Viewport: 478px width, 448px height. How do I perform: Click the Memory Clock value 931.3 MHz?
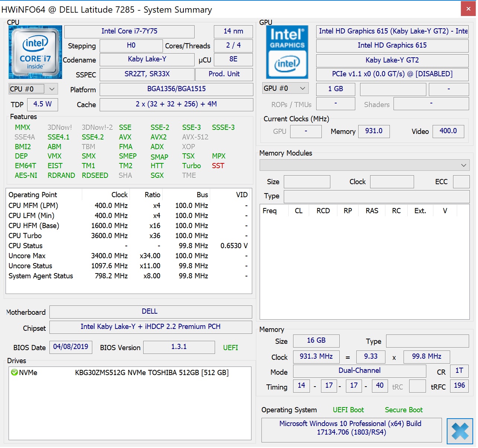pyautogui.click(x=316, y=356)
